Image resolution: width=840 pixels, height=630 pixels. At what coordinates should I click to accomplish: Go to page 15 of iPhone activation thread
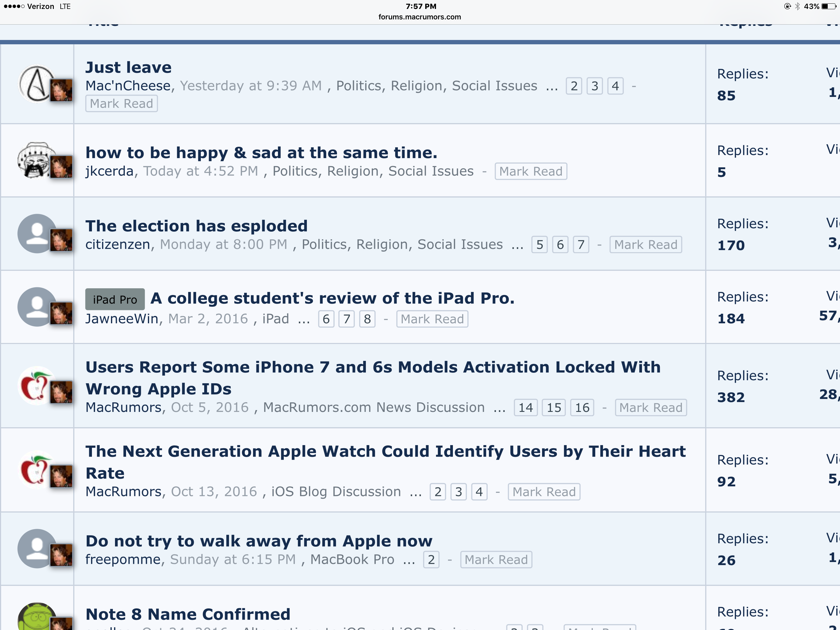[x=554, y=408]
